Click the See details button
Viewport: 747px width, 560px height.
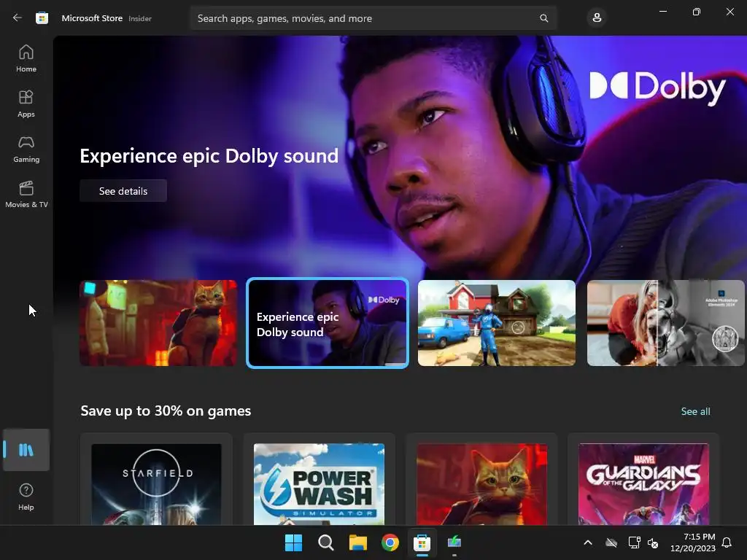coord(123,191)
